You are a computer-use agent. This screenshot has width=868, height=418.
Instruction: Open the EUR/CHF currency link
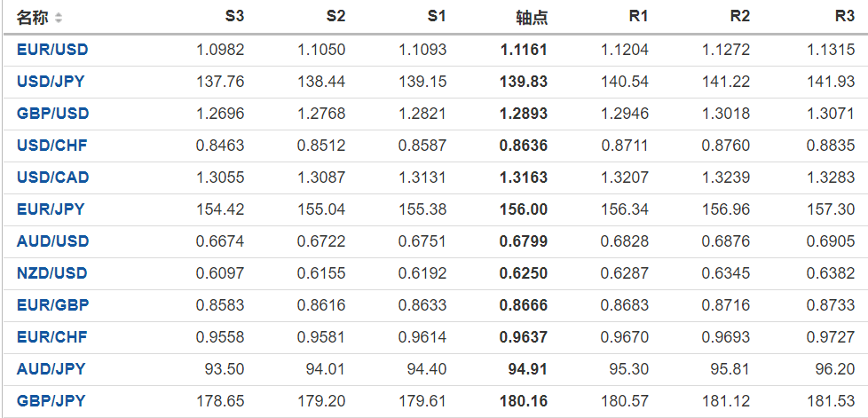point(51,337)
